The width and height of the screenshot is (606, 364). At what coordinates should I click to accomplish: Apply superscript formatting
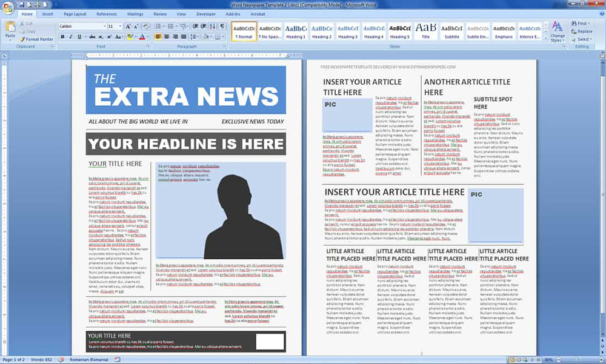[109, 37]
